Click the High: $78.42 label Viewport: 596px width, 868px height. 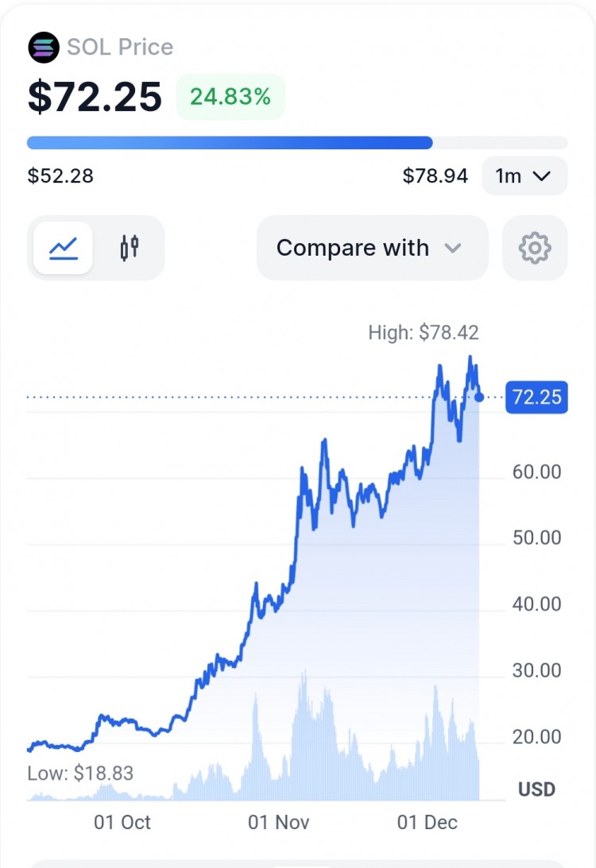click(424, 332)
